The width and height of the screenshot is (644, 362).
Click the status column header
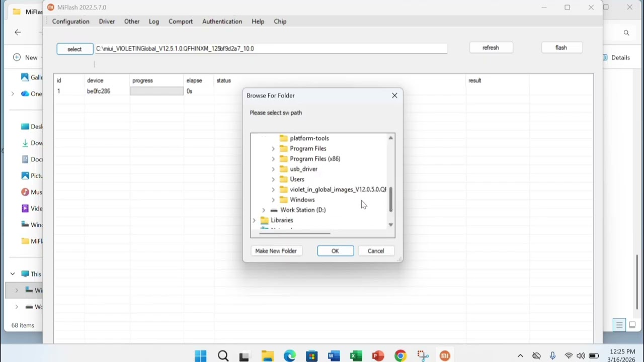tap(223, 80)
